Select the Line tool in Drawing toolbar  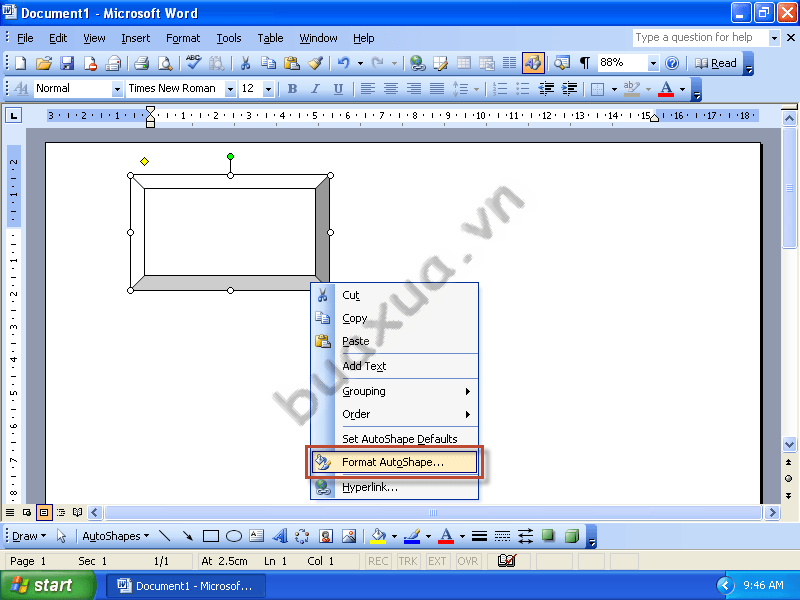click(164, 536)
